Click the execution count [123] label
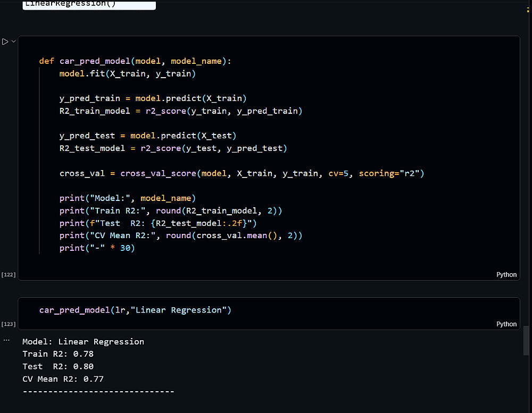This screenshot has width=532, height=413. pos(9,324)
